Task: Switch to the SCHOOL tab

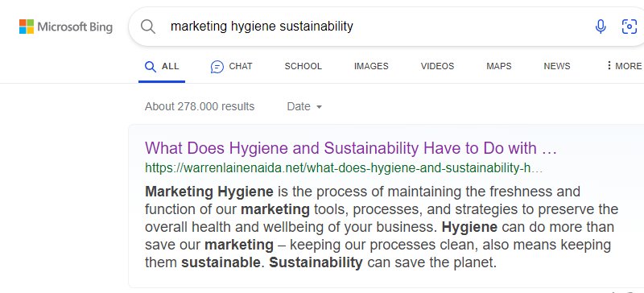Action: pyautogui.click(x=303, y=66)
